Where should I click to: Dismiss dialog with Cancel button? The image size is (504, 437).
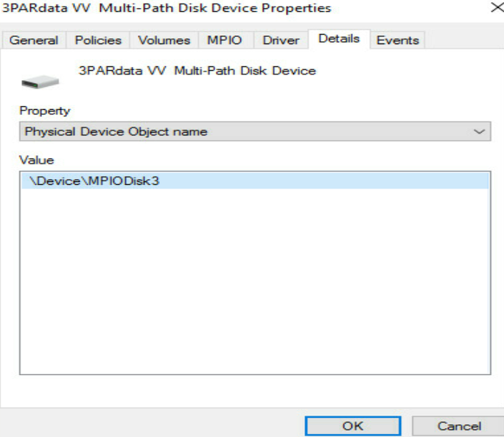tap(459, 426)
